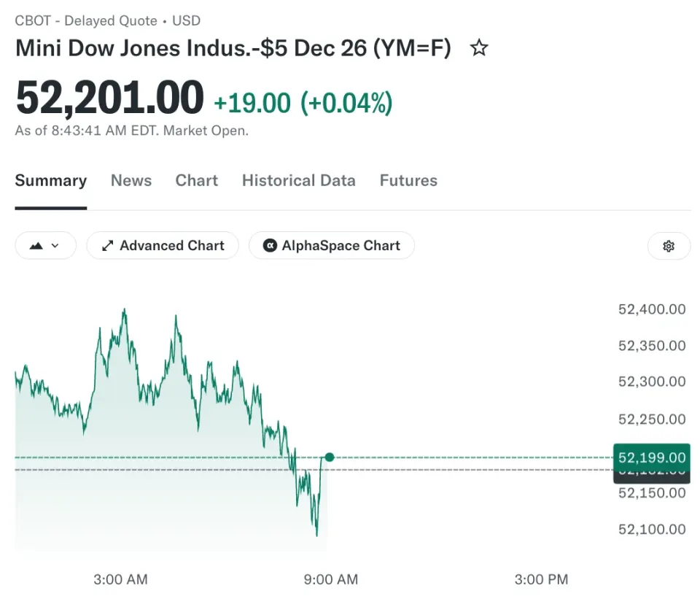Click the 52,201.00 price quote
Screen dimensions: 700x607
click(110, 97)
